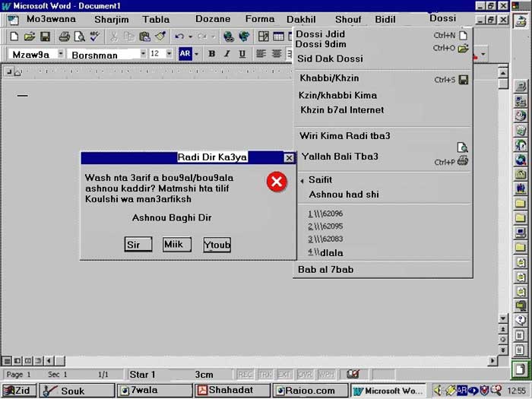
Task: Open the Mo3awana menu
Action: [51, 19]
